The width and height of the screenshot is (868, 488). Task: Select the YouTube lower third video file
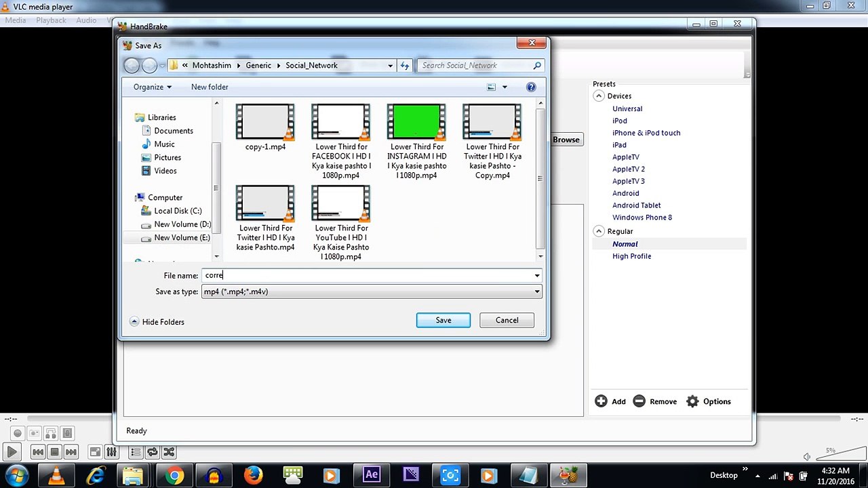pyautogui.click(x=341, y=223)
